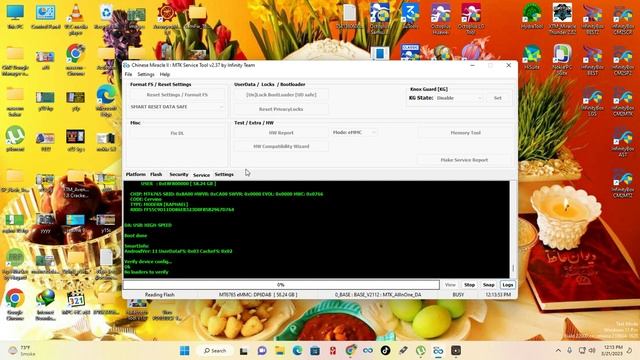Image resolution: width=640 pixels, height=360 pixels.
Task: Click the Stop button
Action: (469, 285)
